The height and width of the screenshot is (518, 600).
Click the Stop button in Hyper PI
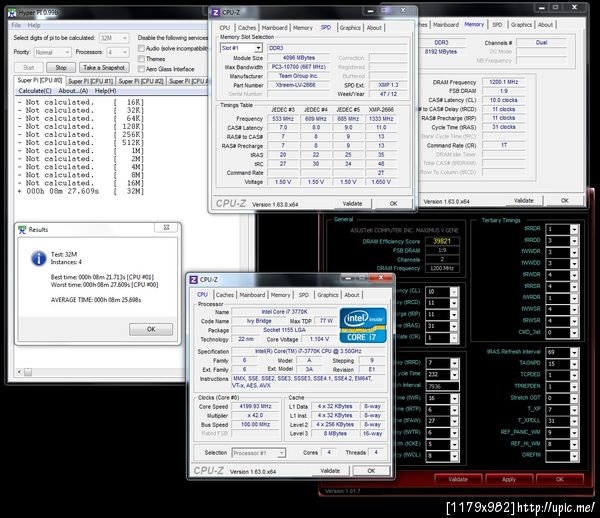[x=61, y=67]
